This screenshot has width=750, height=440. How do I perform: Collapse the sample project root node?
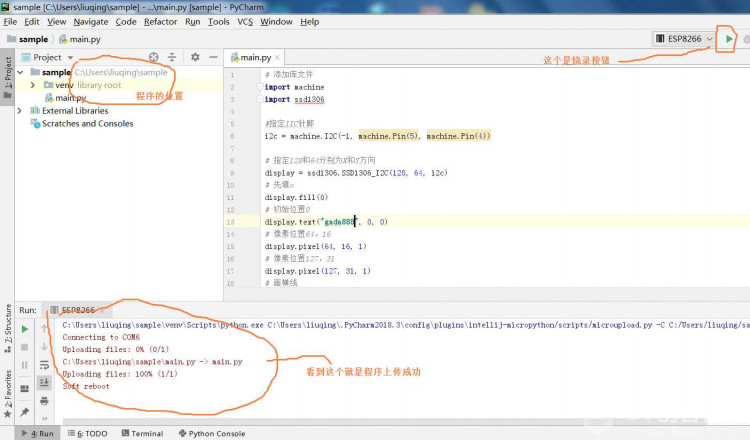pyautogui.click(x=20, y=72)
